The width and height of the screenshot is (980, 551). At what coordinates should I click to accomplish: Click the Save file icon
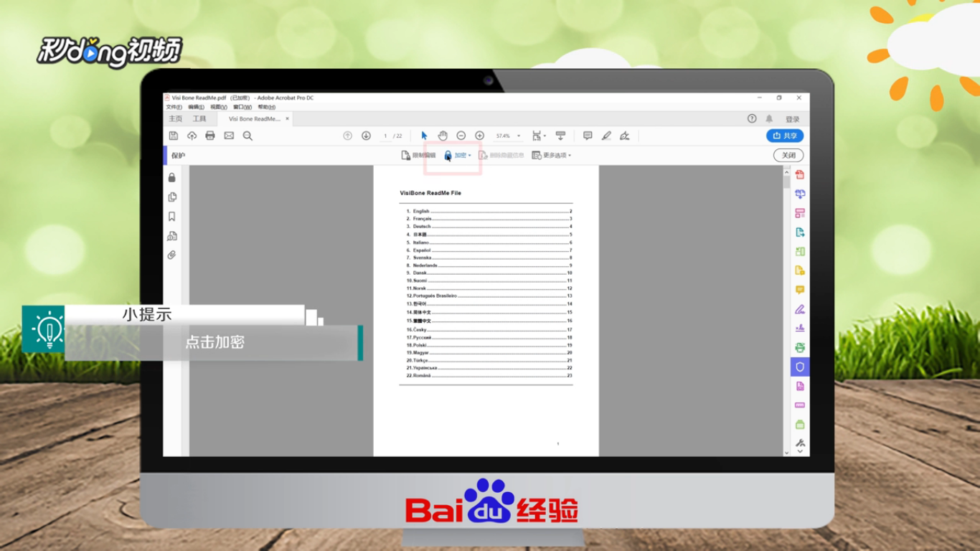pos(174,136)
